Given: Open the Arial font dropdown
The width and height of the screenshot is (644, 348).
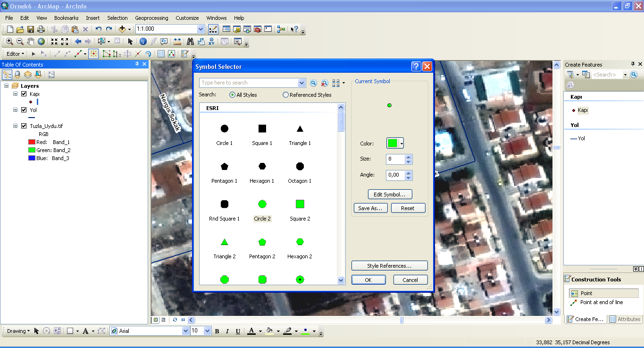Looking at the screenshot, I should [x=185, y=331].
